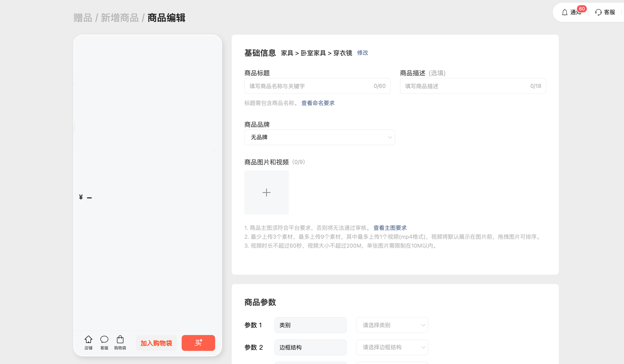624x364 pixels.
Task: Click the notification bell icon
Action: point(565,12)
